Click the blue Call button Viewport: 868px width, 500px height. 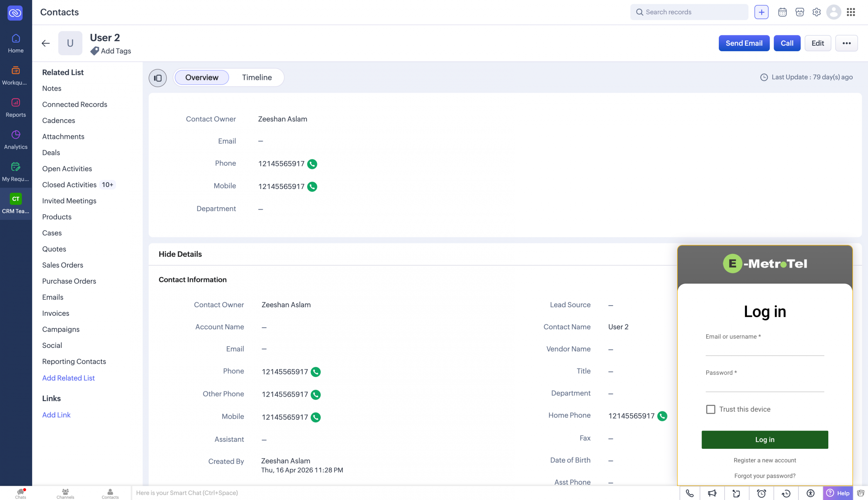click(x=787, y=43)
